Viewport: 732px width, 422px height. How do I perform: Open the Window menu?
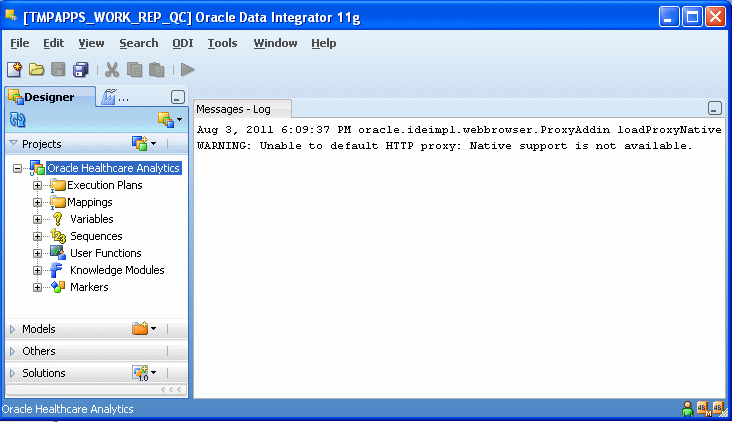[275, 43]
